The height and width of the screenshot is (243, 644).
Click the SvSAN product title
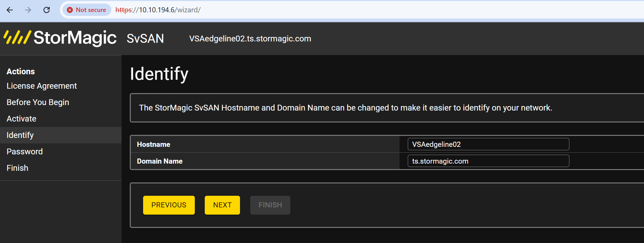point(145,39)
